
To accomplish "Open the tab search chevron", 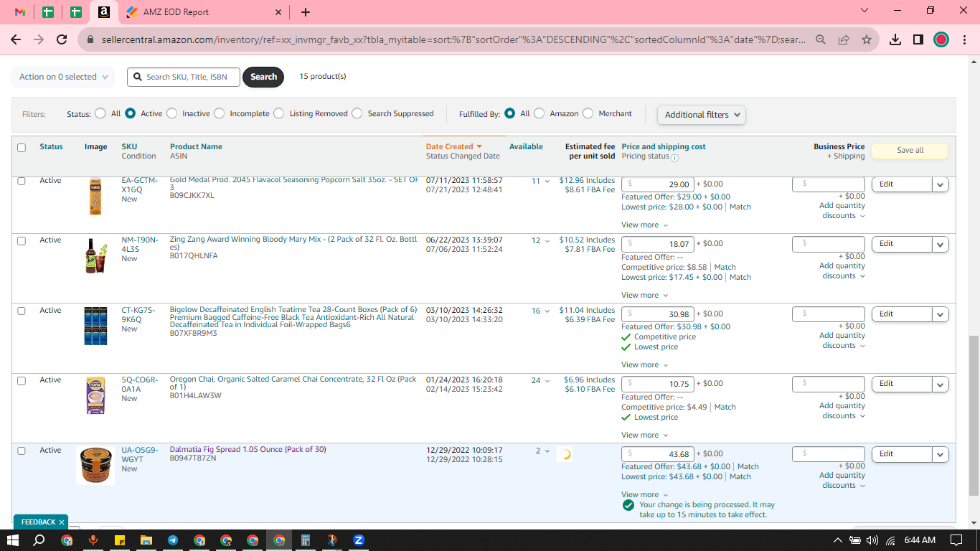I will click(864, 11).
